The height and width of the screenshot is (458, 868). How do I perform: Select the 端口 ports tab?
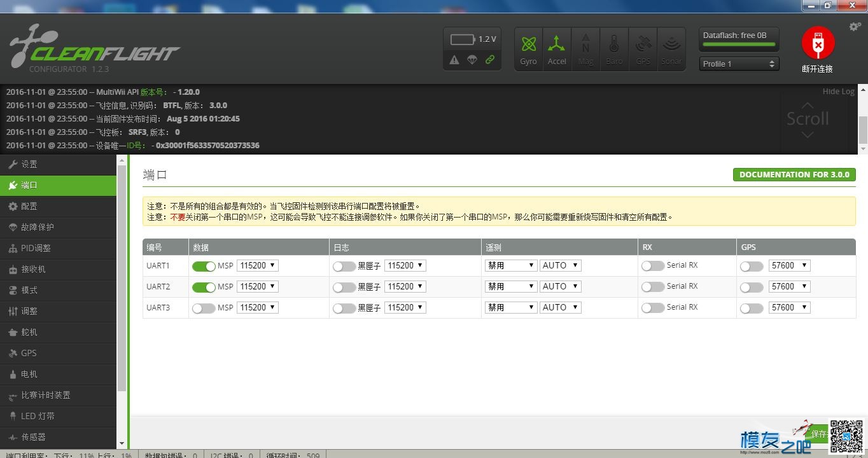pyautogui.click(x=59, y=185)
